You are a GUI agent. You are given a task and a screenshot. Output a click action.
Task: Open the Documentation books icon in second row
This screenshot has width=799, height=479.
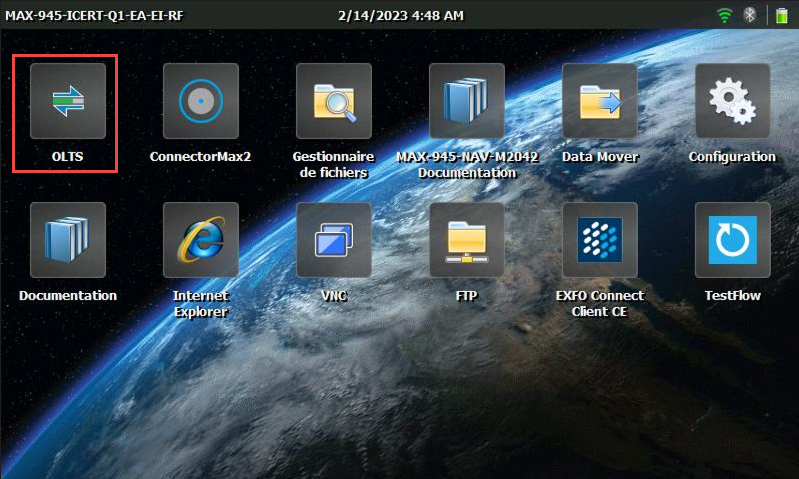[x=68, y=240]
